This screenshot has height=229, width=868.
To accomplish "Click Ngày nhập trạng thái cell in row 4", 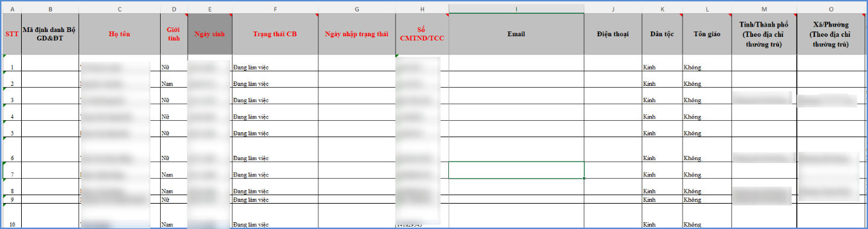I will (356, 112).
